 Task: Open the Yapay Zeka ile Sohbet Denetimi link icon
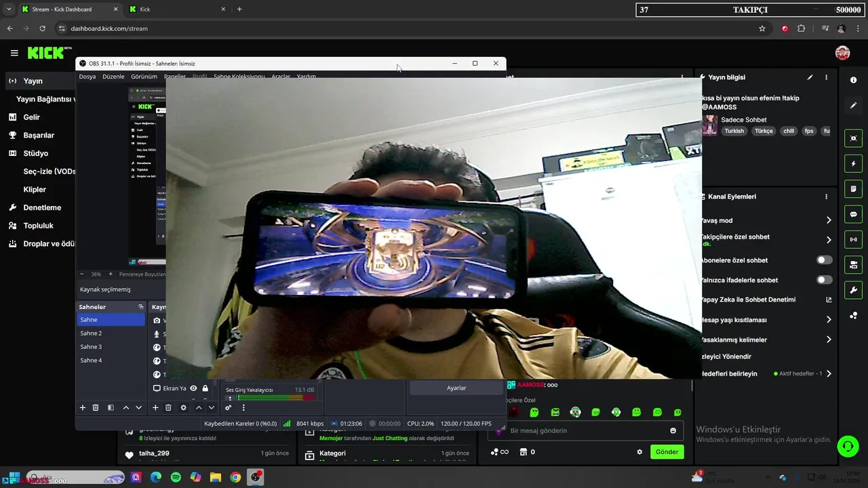coord(828,300)
